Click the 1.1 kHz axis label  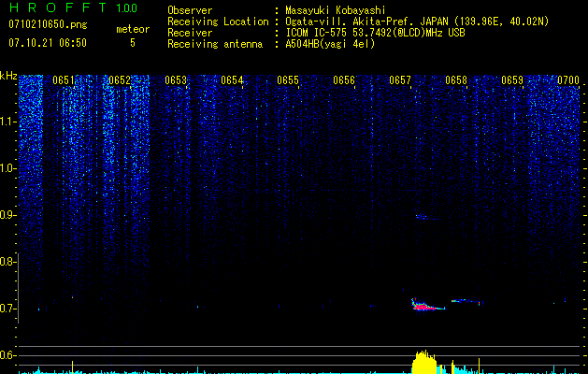click(x=8, y=122)
